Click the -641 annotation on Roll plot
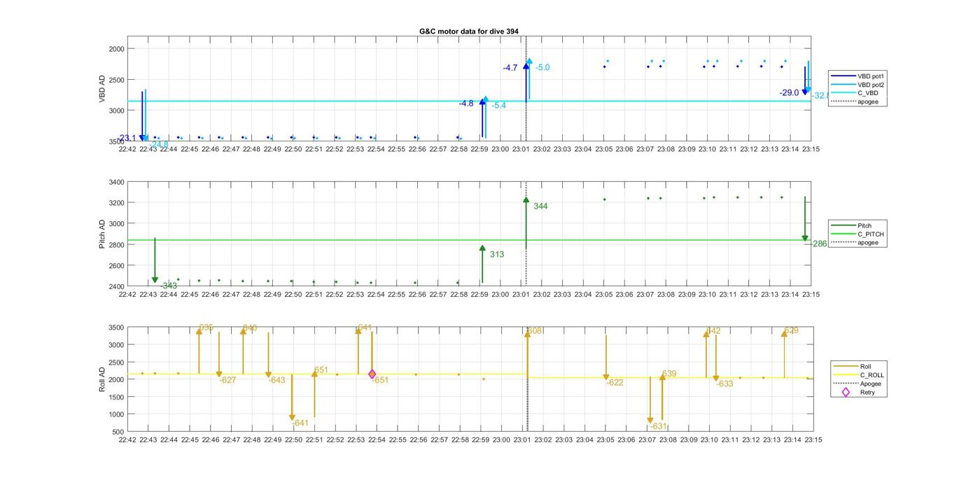Viewport: 980px width, 485px height. click(x=300, y=423)
